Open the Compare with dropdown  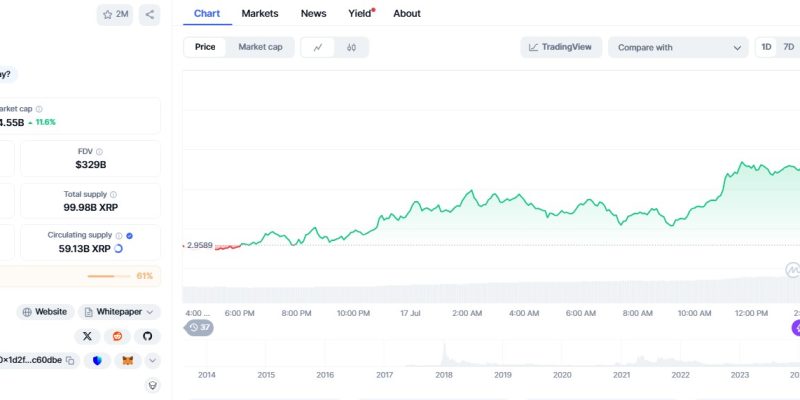[678, 47]
